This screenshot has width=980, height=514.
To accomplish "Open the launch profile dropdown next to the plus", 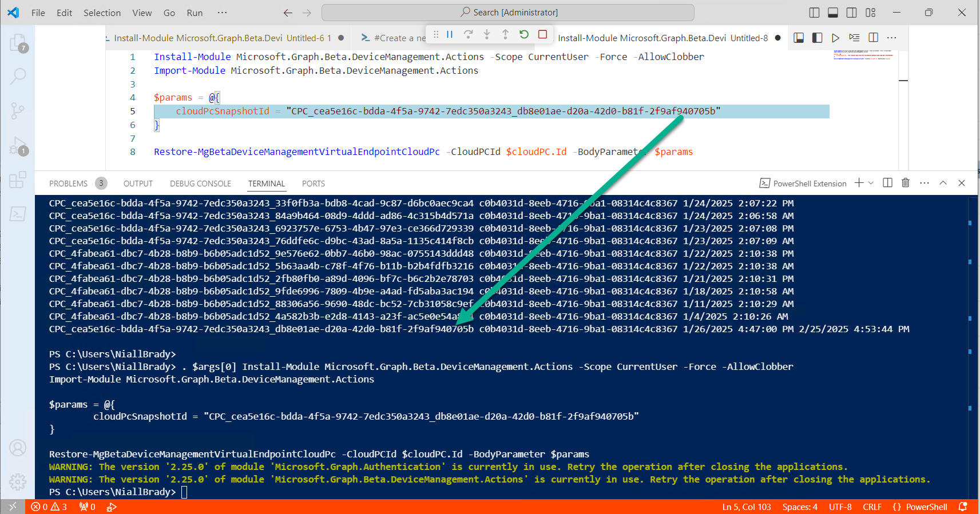I will coord(871,183).
